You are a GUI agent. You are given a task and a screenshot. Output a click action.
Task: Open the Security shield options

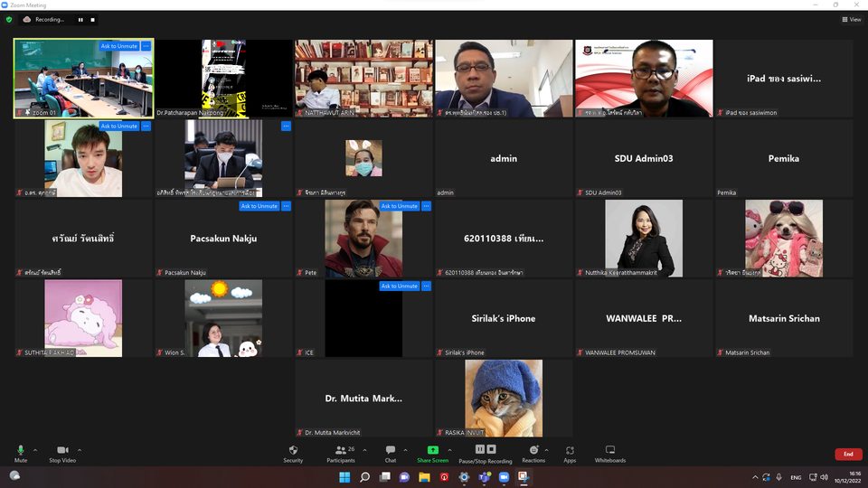coord(293,449)
